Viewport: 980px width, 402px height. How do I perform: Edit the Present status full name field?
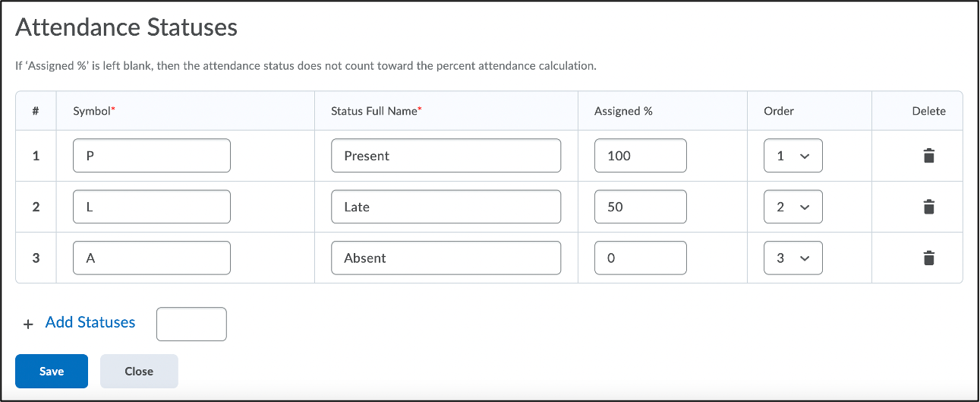[446, 156]
